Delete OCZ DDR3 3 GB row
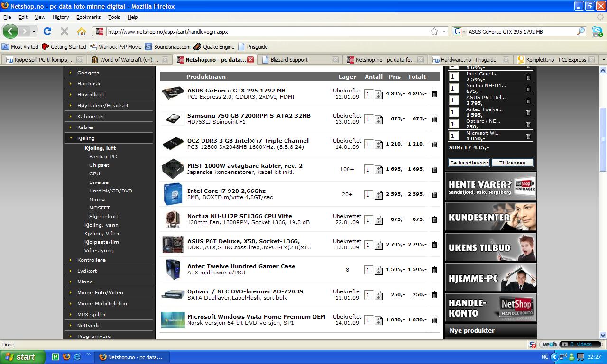 point(434,144)
